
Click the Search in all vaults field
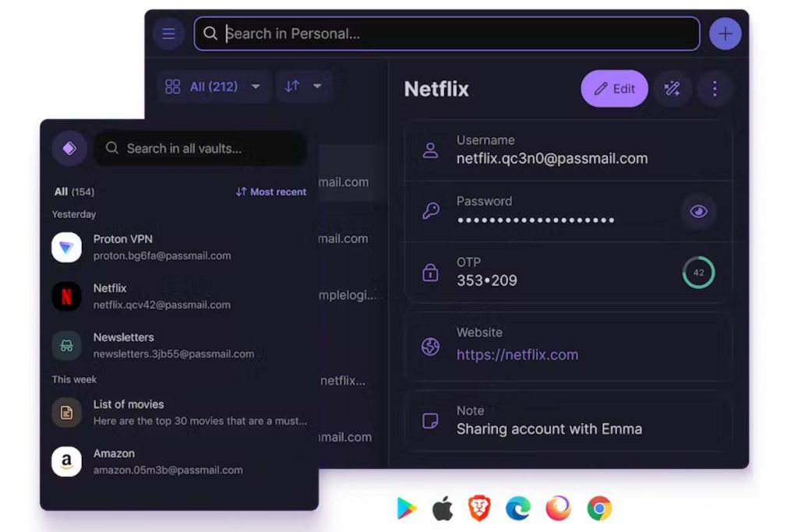tap(200, 149)
